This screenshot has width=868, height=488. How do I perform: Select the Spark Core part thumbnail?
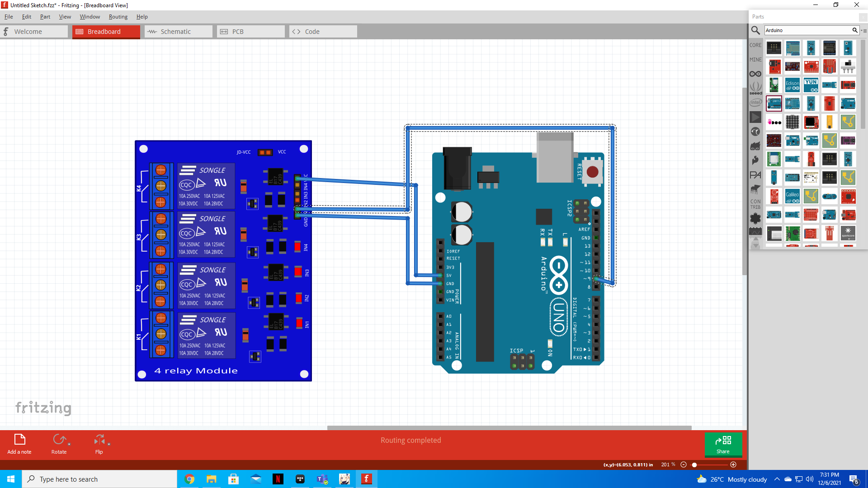pyautogui.click(x=848, y=233)
